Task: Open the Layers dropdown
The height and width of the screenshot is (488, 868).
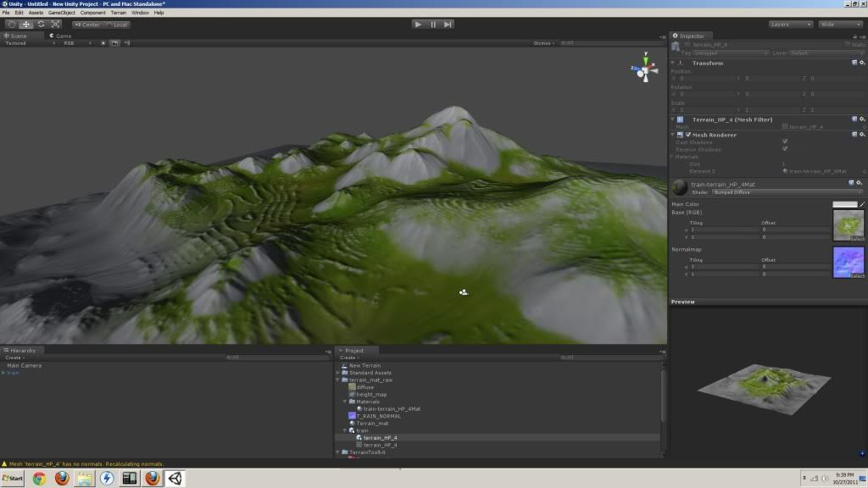Action: (x=791, y=25)
